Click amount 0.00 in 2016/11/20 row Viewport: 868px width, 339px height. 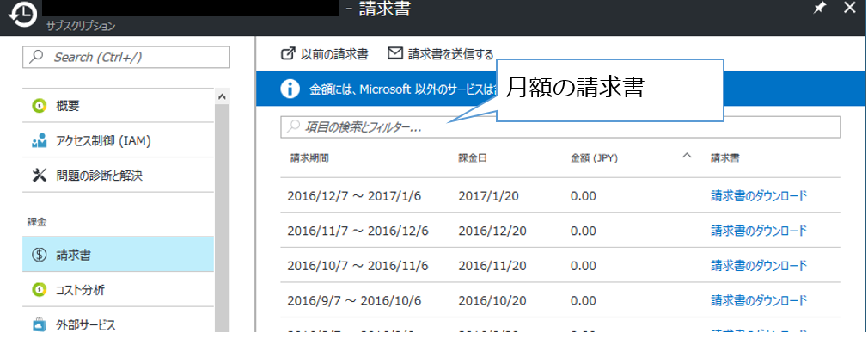[583, 266]
